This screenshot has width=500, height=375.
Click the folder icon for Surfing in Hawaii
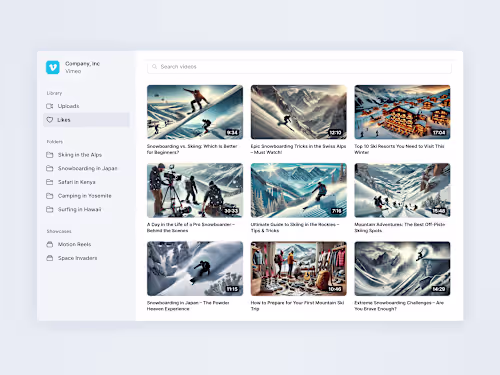tap(50, 209)
